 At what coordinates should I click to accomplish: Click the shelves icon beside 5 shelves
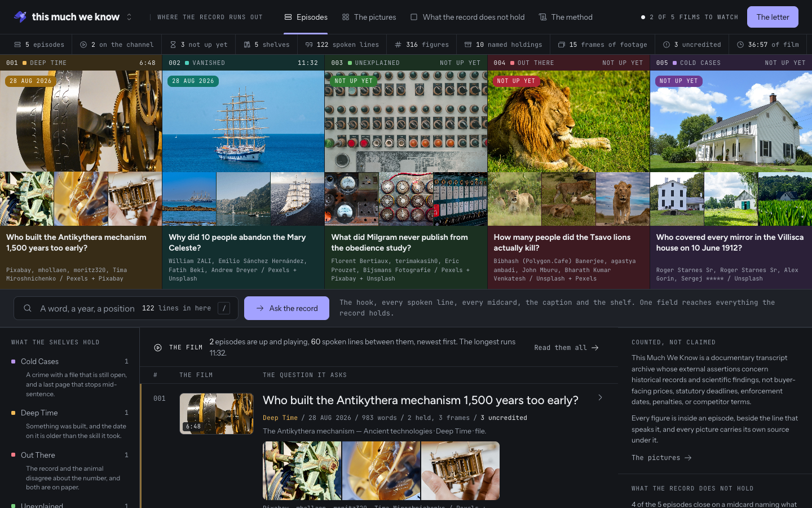tap(247, 45)
